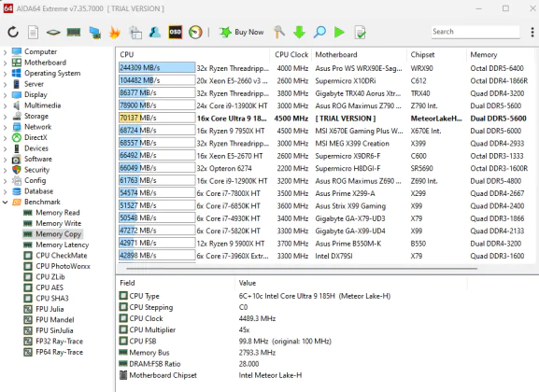Open the FPU Mandel benchmark
This screenshot has width=539, height=392.
pos(55,320)
